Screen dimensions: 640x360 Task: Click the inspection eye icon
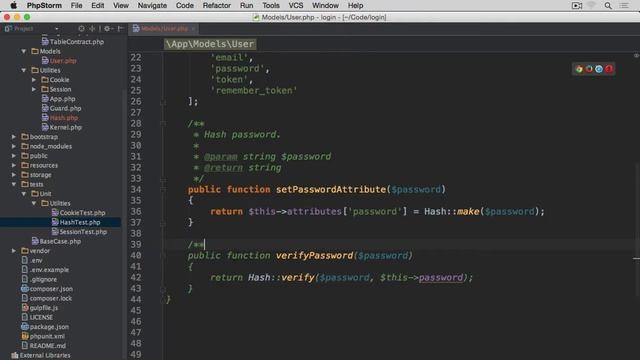click(x=636, y=55)
